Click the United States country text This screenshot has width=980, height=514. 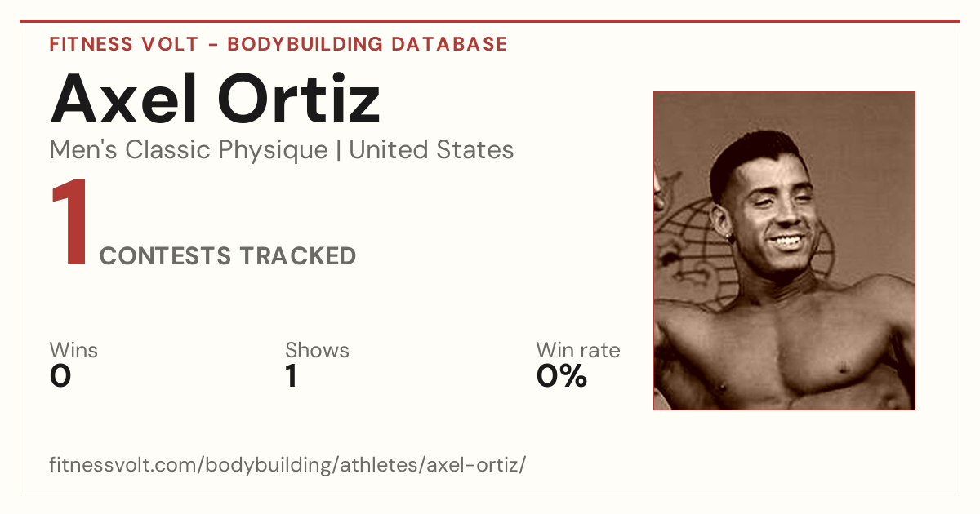(431, 150)
